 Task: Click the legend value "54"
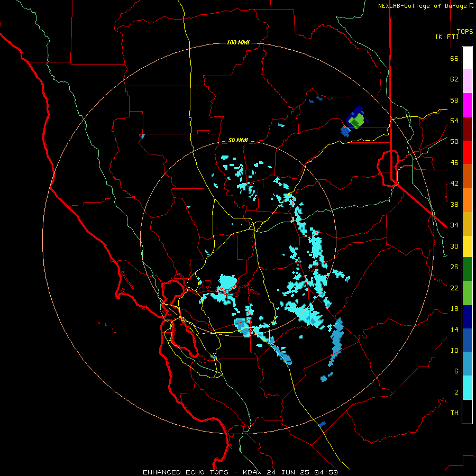pos(454,121)
